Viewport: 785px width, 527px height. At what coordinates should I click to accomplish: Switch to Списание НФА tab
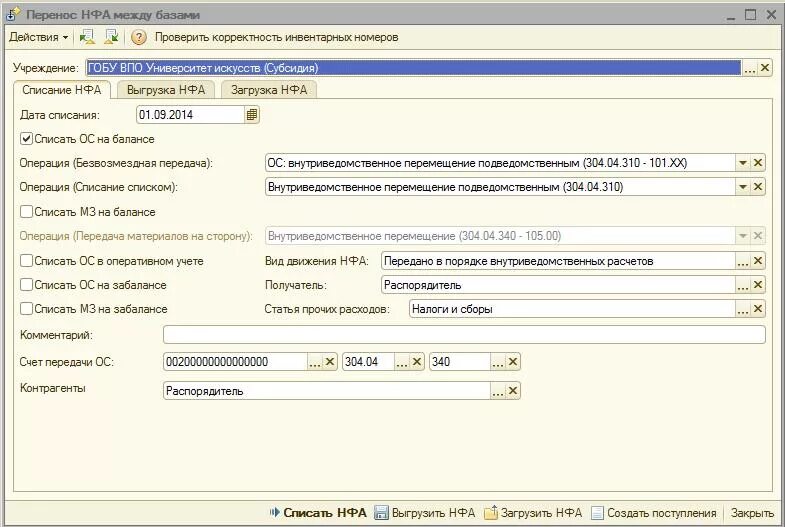(62, 90)
